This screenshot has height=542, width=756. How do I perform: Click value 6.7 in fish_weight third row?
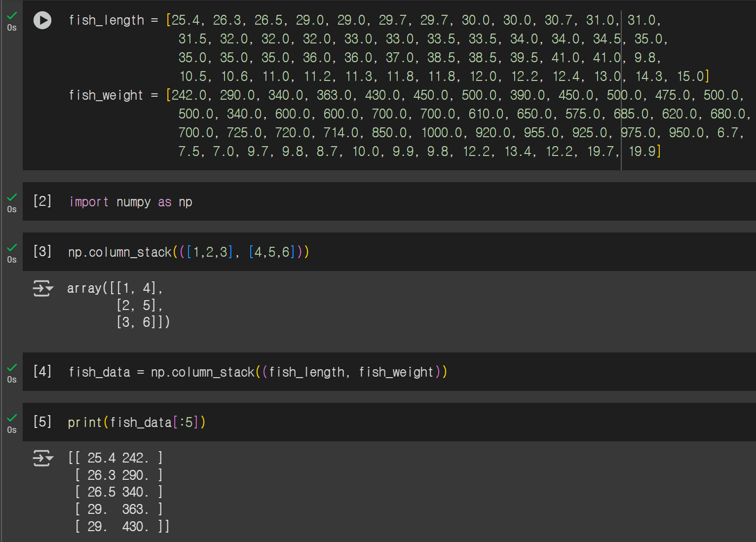point(727,133)
